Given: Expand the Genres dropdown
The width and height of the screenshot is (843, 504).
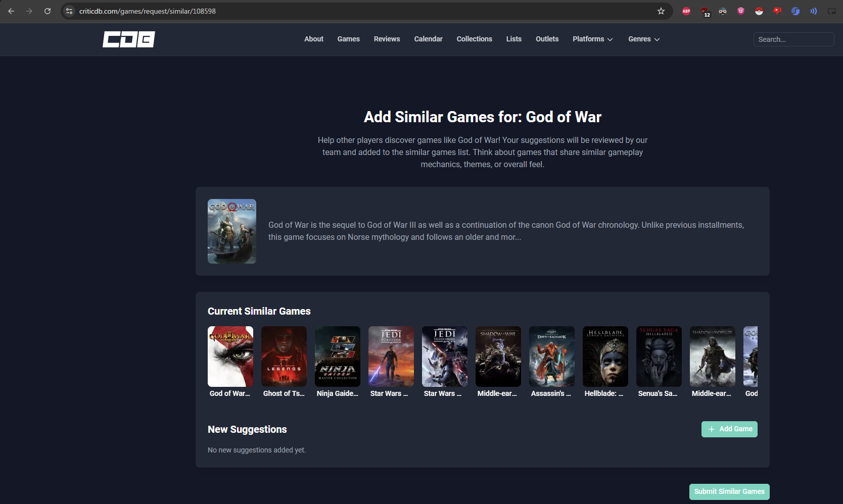Looking at the screenshot, I should (x=644, y=39).
